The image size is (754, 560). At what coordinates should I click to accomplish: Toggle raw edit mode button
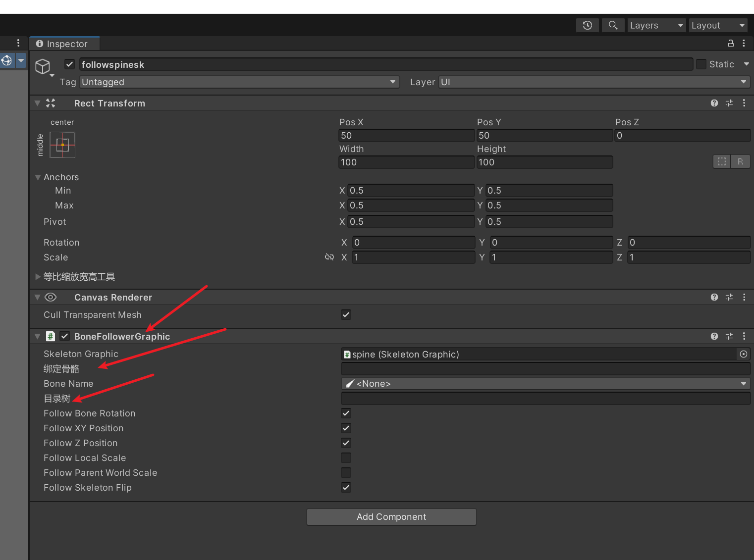(741, 161)
